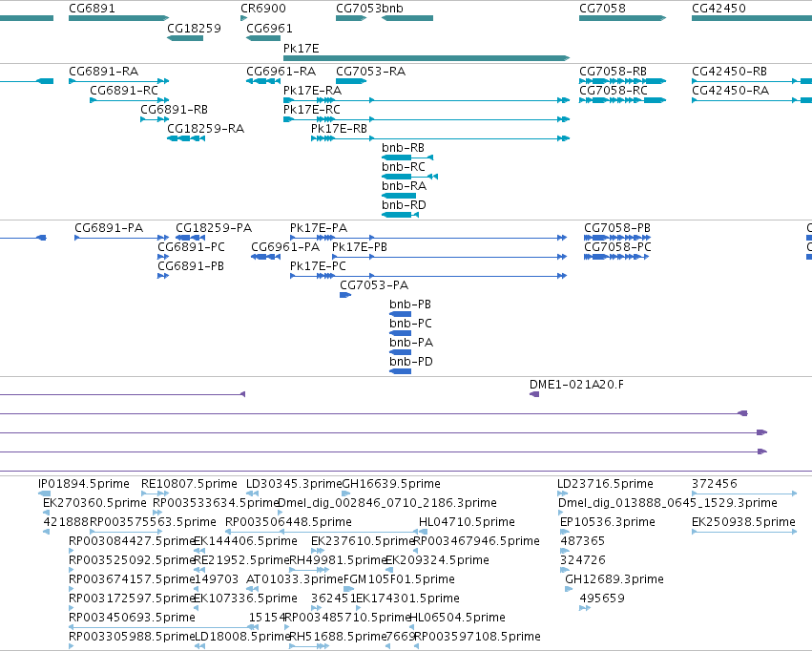Click the CG7053-PA protein feature
Viewport: 812px width, 651px height.
[x=345, y=295]
